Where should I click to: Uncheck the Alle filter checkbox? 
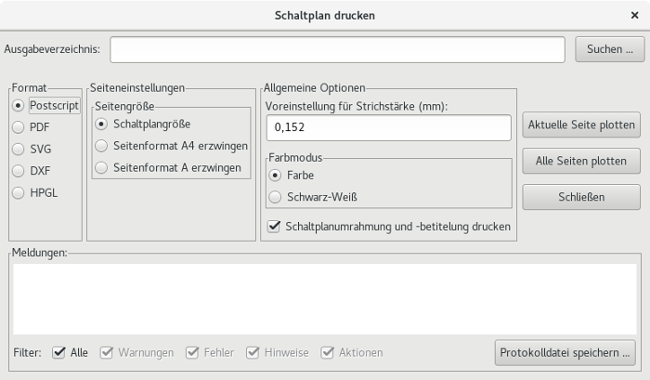coord(59,353)
